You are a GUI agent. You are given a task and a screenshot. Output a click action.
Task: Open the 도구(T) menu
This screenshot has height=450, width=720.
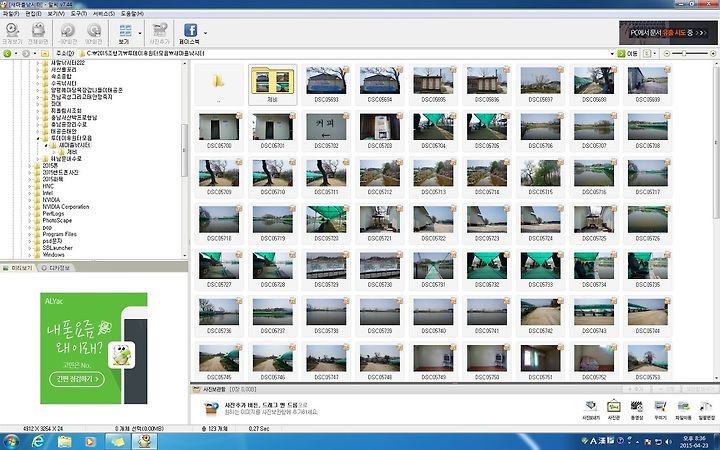click(79, 14)
